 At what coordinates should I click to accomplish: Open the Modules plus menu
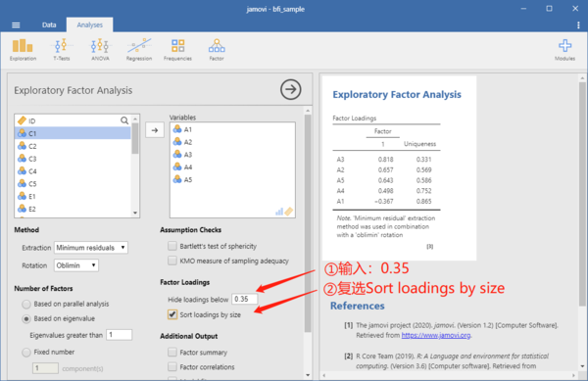(x=564, y=49)
